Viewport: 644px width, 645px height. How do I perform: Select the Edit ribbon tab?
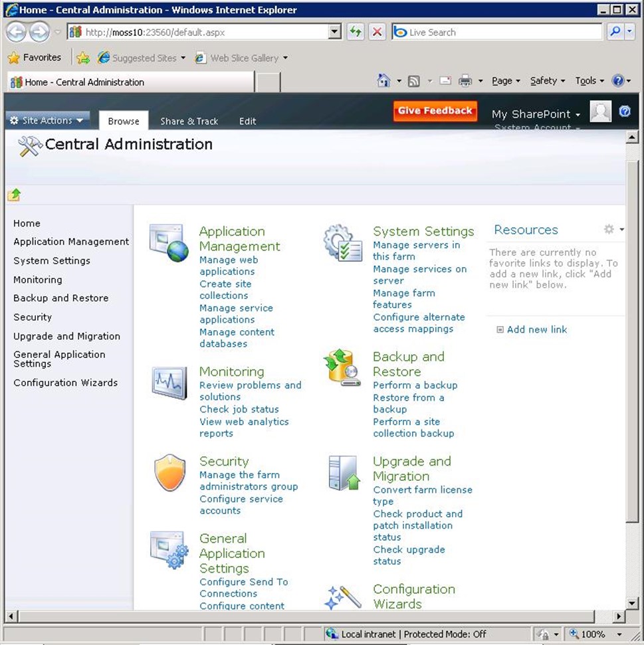[247, 121]
